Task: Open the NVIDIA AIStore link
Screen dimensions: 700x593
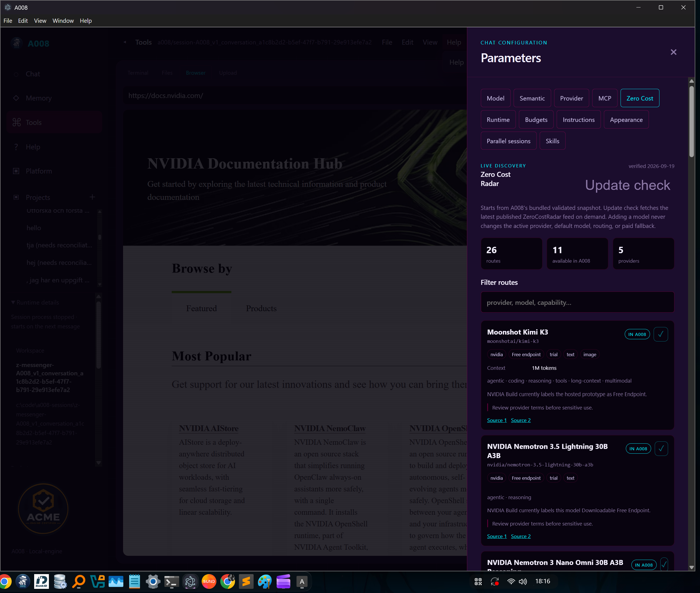Action: click(x=209, y=428)
